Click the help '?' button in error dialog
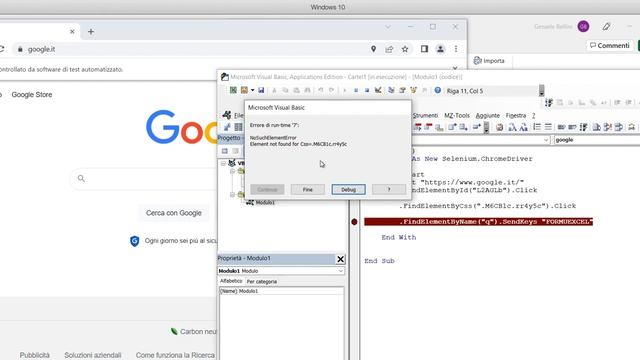Image resolution: width=640 pixels, height=360 pixels. (389, 189)
